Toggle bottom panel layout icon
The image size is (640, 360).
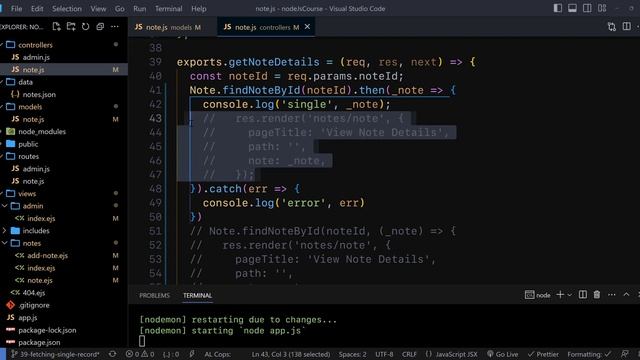[x=572, y=8]
